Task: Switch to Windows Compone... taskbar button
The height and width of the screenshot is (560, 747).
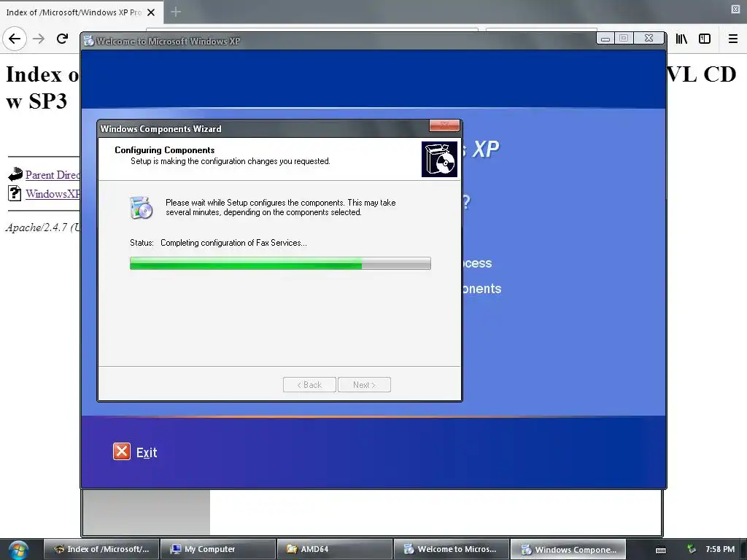Action: pyautogui.click(x=568, y=549)
